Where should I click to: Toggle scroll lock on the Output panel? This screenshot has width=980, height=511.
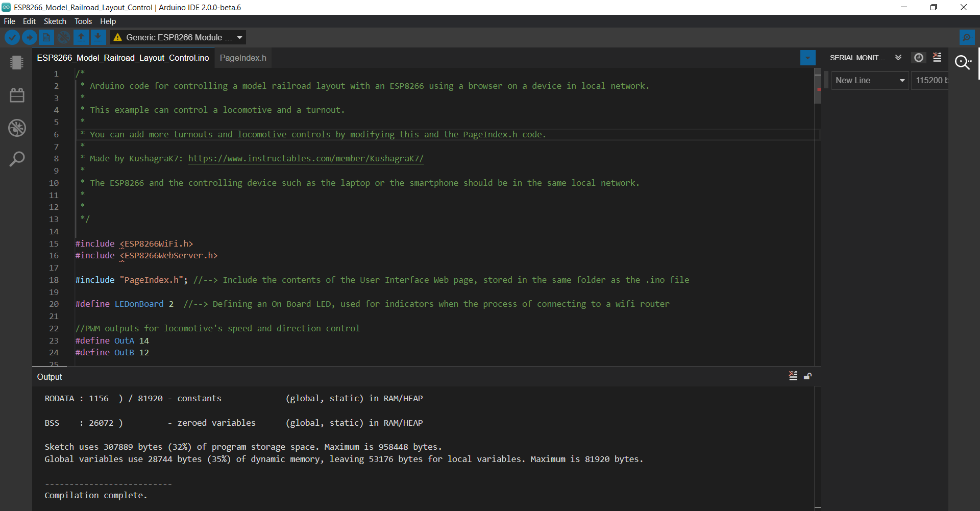808,376
